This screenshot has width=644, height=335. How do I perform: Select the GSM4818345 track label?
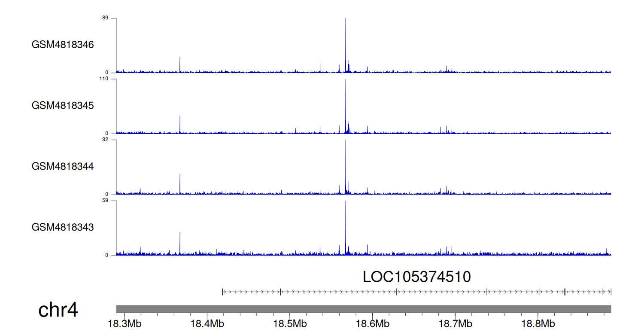63,105
